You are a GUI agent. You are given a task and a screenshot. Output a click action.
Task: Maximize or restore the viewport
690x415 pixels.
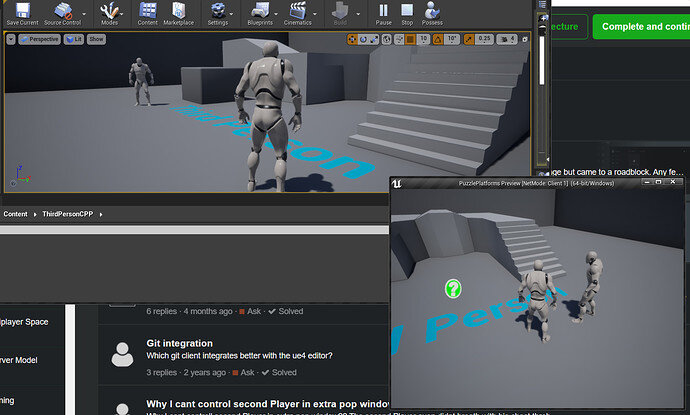525,39
